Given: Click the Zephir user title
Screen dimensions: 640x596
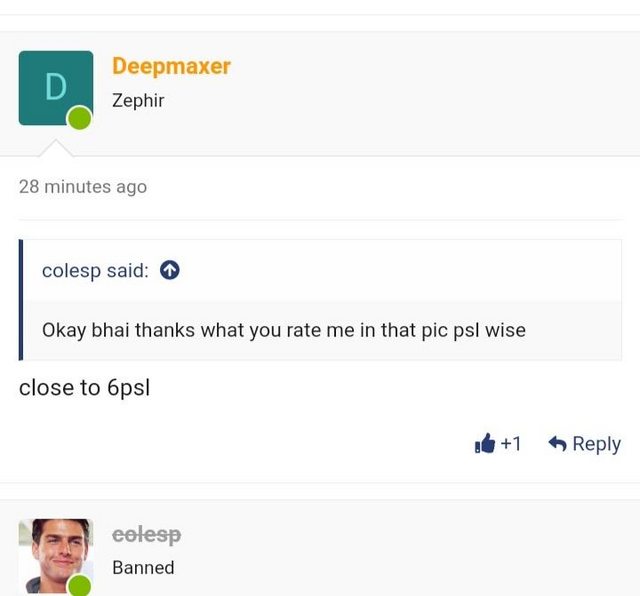Looking at the screenshot, I should click(138, 100).
